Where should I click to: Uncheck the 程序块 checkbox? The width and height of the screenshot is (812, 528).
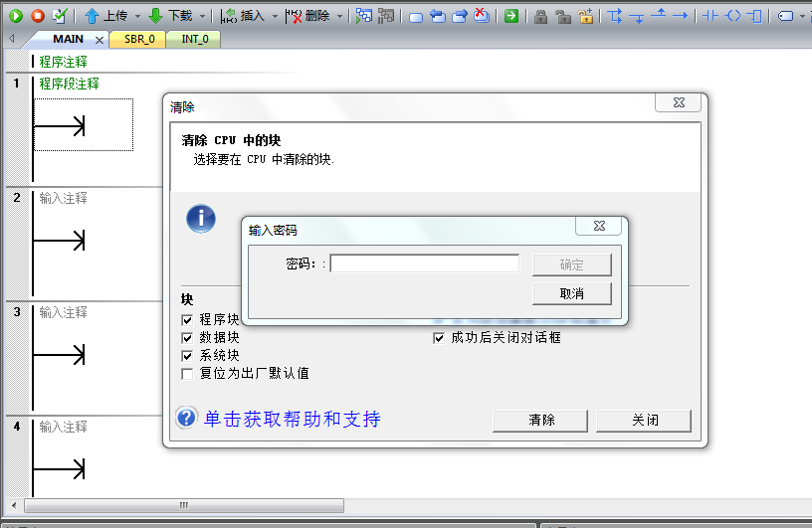187,320
